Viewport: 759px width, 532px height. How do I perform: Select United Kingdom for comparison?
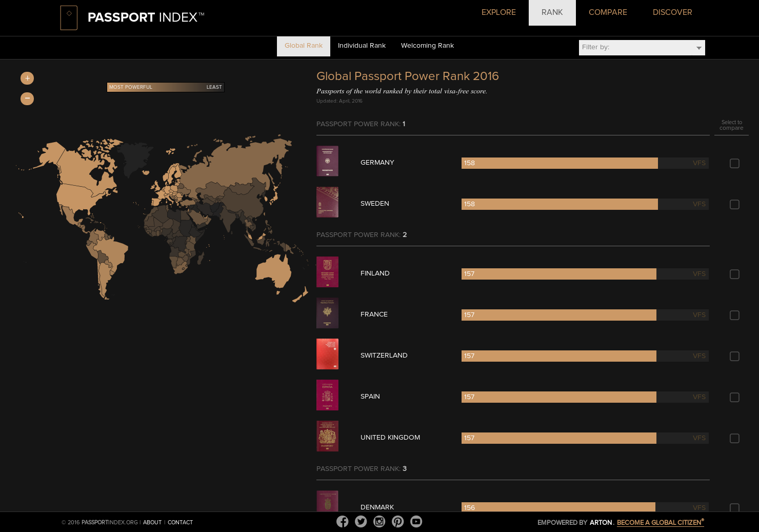(x=734, y=439)
